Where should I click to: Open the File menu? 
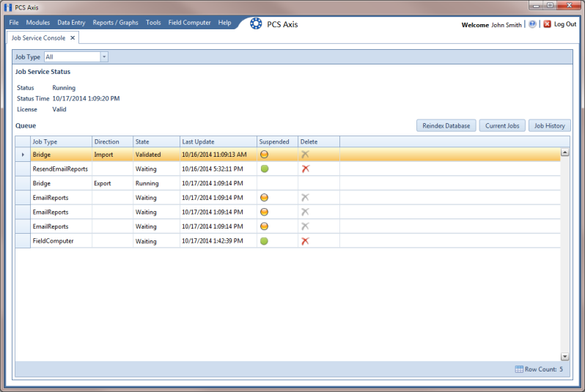(x=14, y=23)
